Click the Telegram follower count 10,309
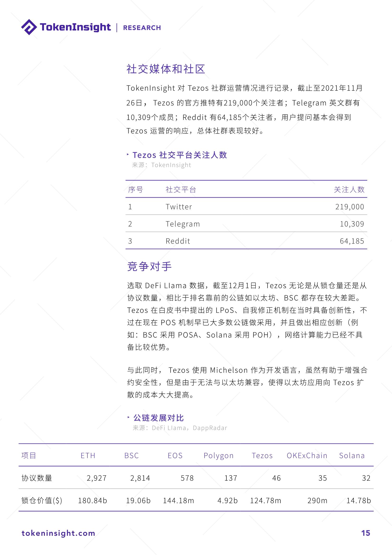 (352, 224)
